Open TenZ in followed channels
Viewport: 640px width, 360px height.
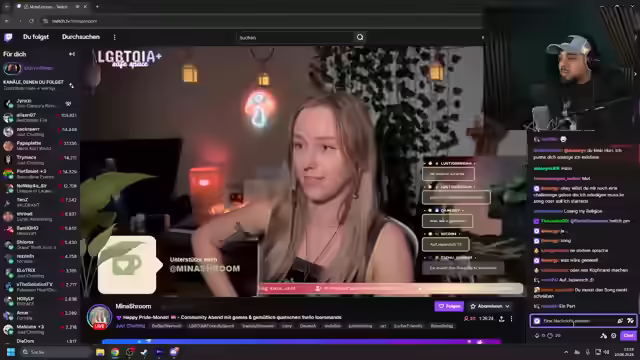[x=40, y=202]
